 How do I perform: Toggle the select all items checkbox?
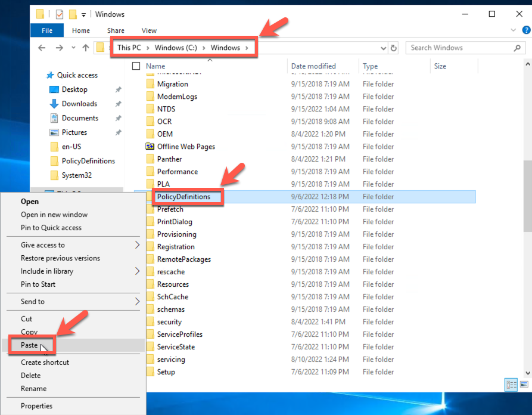136,66
